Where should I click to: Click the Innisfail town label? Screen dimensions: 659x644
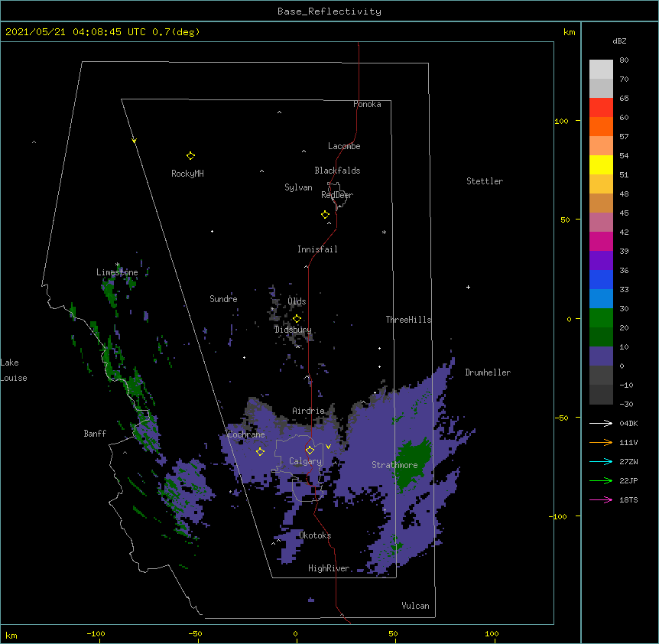coord(317,249)
